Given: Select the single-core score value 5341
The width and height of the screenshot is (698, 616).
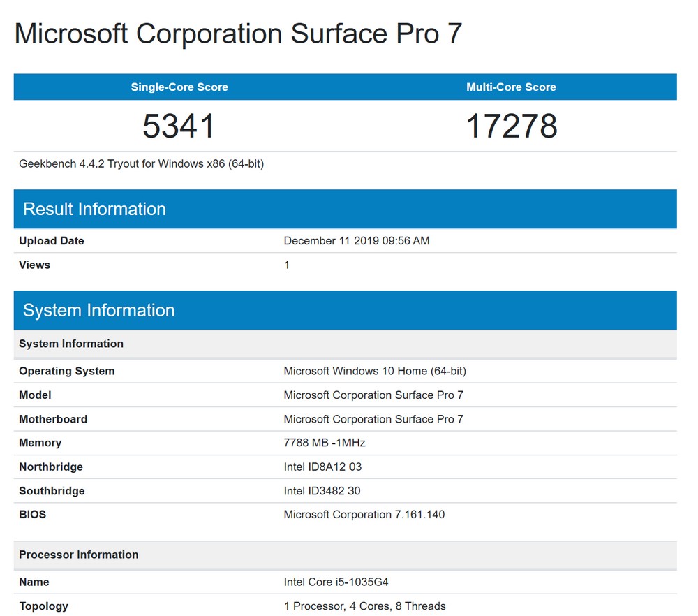Looking at the screenshot, I should point(179,126).
